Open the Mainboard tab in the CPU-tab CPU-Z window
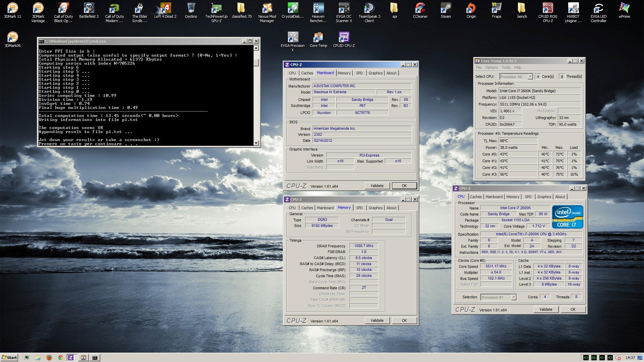 tap(494, 197)
